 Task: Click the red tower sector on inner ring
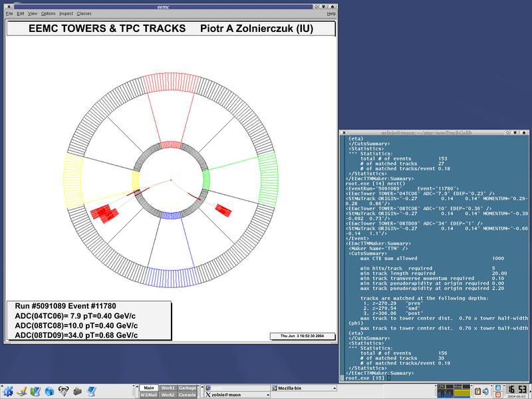[x=171, y=145]
